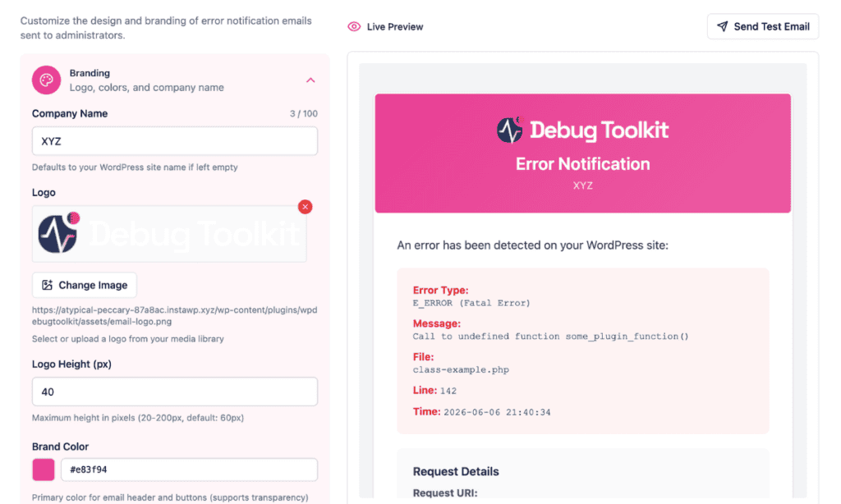Click 'An error has been detected' sentence
841x504 pixels.
click(532, 245)
